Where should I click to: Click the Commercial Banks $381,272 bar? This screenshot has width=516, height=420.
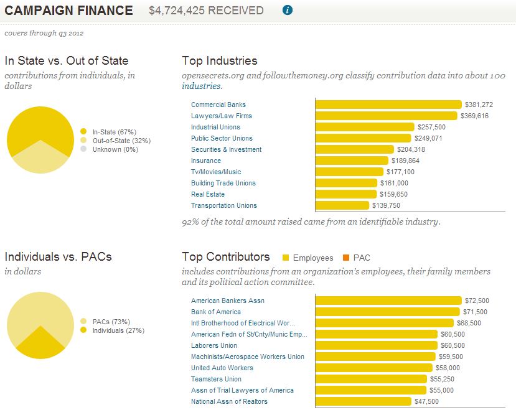pyautogui.click(x=388, y=105)
